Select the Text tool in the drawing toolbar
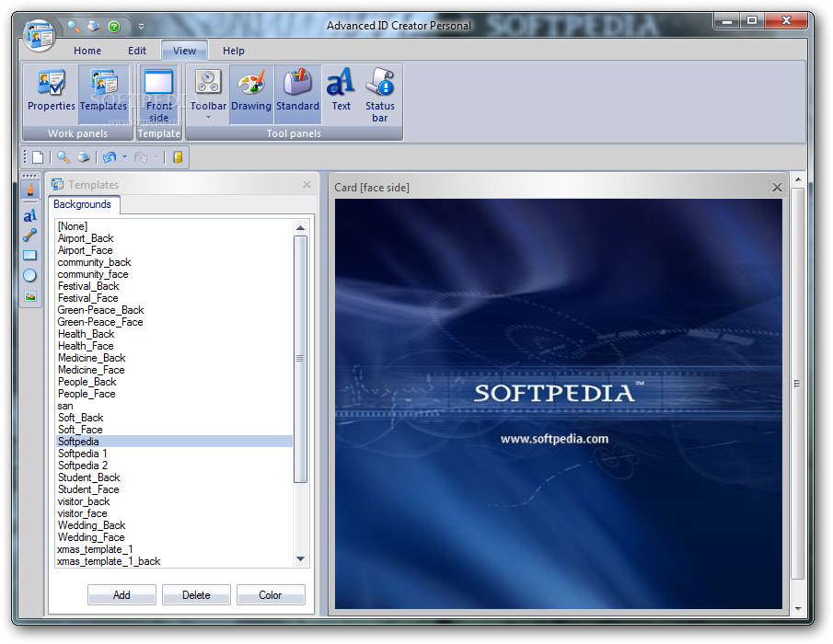This screenshot has width=833, height=644. click(30, 215)
